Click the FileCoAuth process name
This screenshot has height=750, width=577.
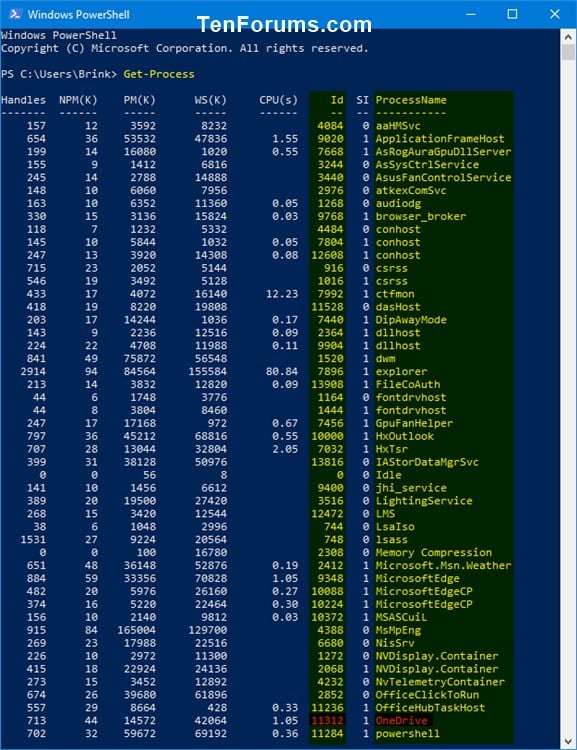[408, 384]
